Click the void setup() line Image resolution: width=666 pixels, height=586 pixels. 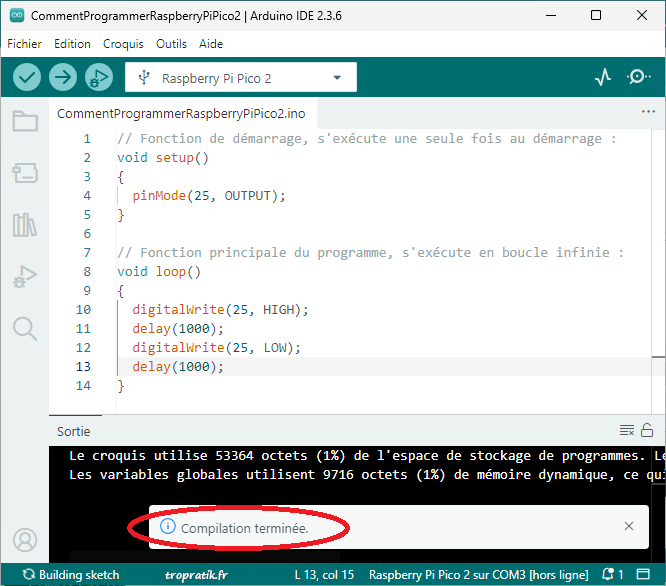point(163,158)
